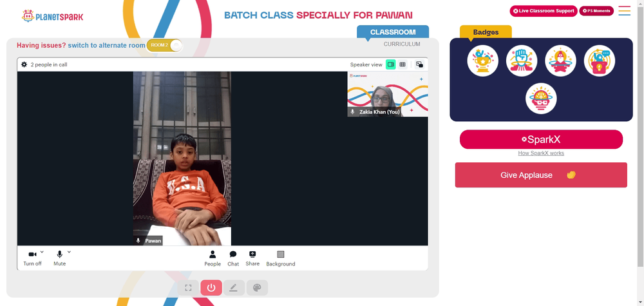Select Speaker view layout icon
The width and height of the screenshot is (644, 306).
pos(391,64)
